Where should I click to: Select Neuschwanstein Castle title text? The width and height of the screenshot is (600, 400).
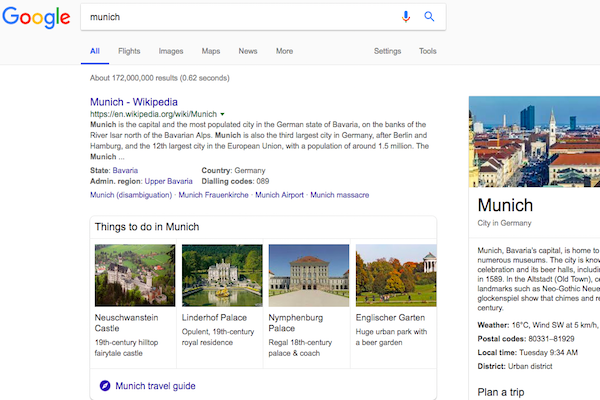click(x=126, y=323)
